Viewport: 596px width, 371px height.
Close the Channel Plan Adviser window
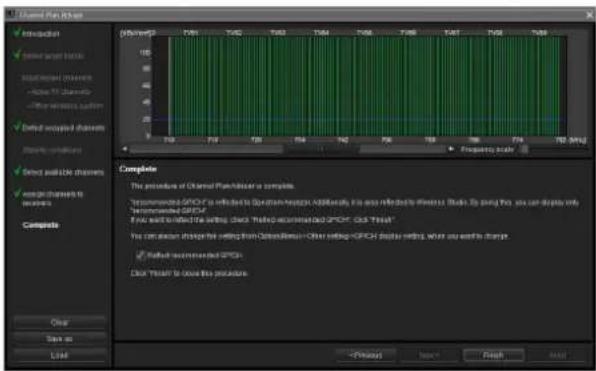tap(589, 15)
